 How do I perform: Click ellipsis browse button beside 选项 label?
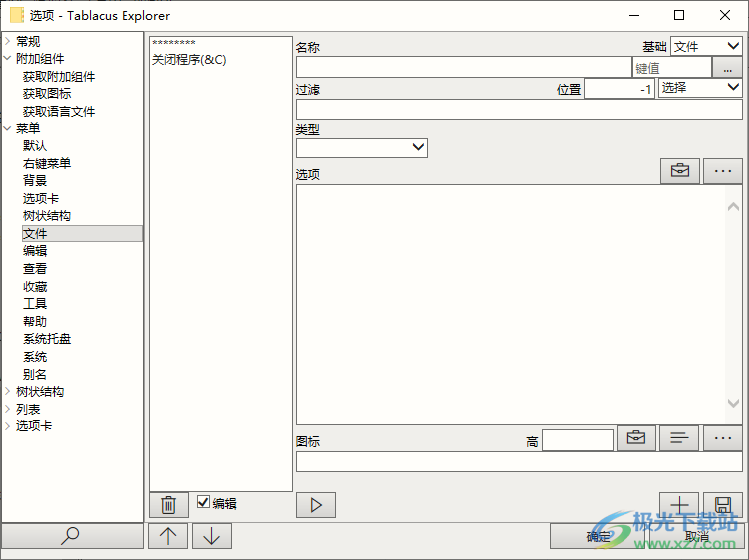pos(723,171)
